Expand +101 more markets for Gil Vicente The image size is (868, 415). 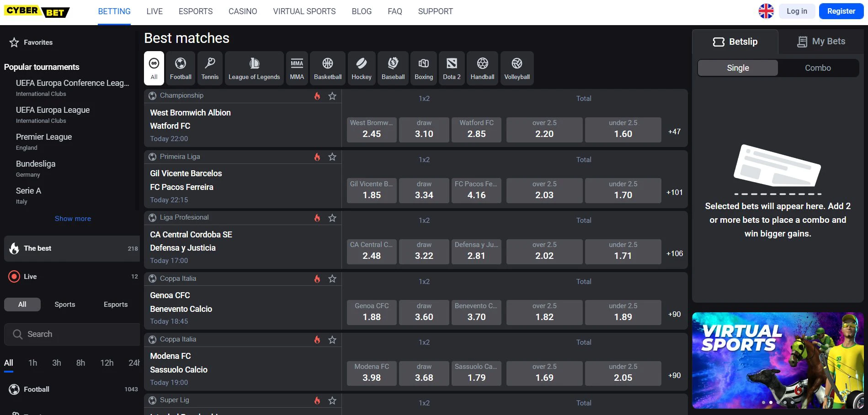674,192
